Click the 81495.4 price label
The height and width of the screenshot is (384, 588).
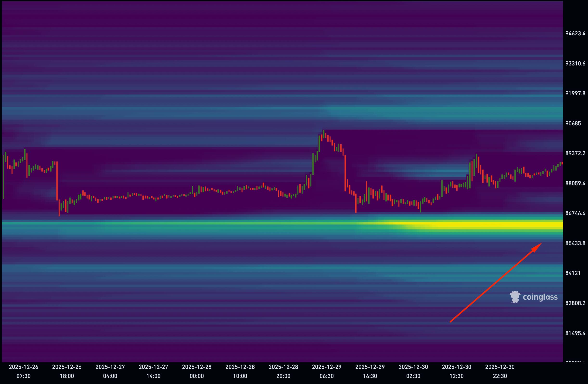click(575, 333)
